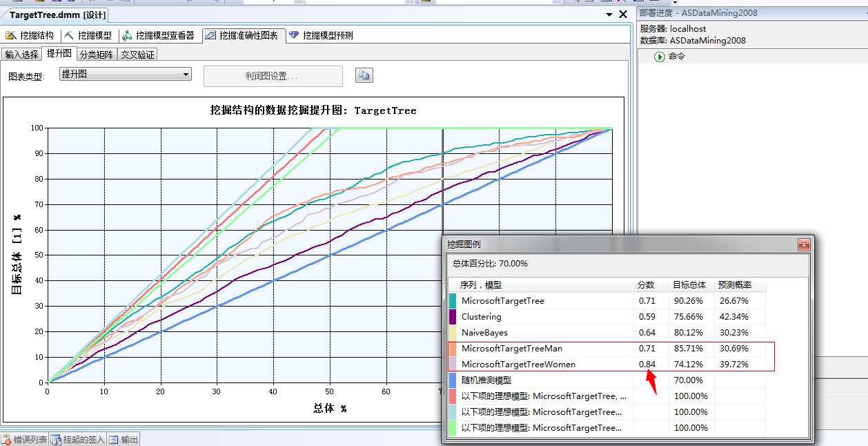
Task: Click the 90.26% target population cell
Action: pyautogui.click(x=689, y=301)
